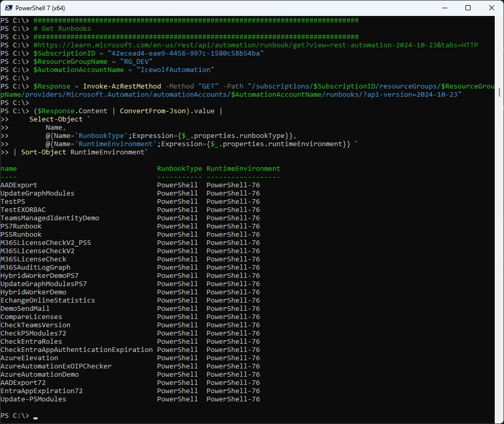504x424 pixels.
Task: Click the CheckEntraRoles runbook name
Action: 31,342
